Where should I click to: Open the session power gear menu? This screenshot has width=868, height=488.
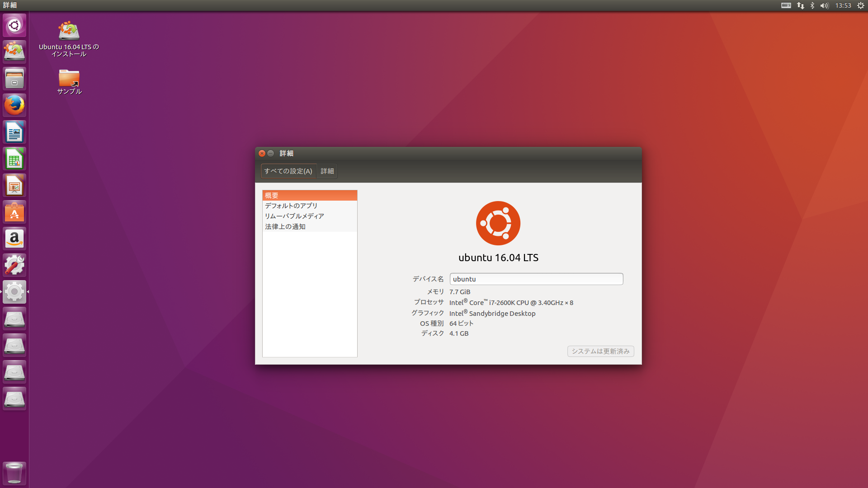862,5
